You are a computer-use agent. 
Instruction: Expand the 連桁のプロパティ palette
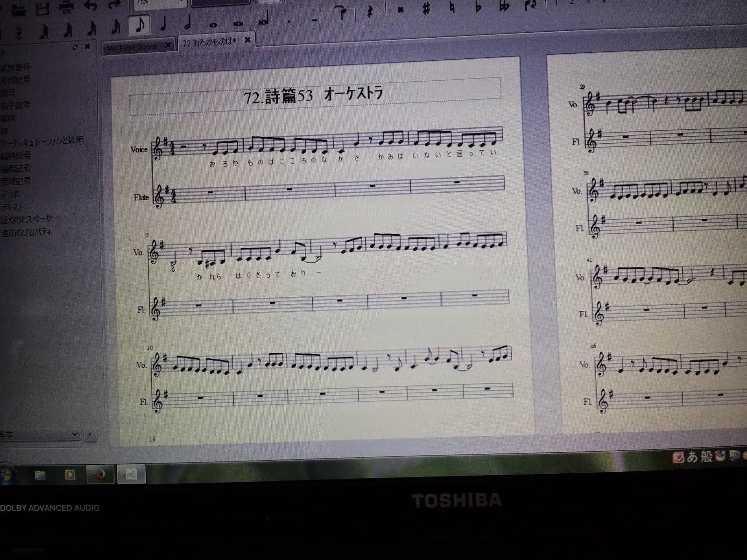26,232
